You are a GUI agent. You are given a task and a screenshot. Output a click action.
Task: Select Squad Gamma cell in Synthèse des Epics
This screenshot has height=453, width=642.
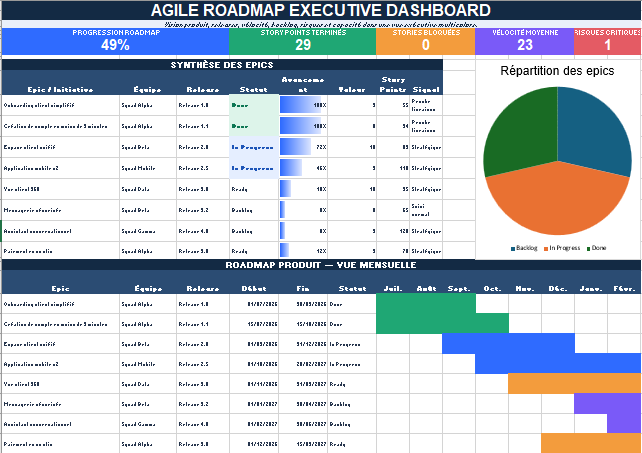pos(148,231)
